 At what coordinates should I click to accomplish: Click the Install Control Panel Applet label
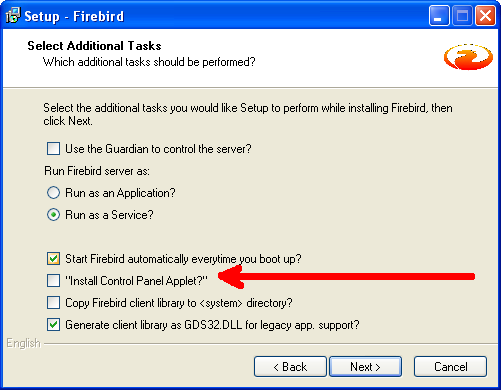(x=136, y=281)
